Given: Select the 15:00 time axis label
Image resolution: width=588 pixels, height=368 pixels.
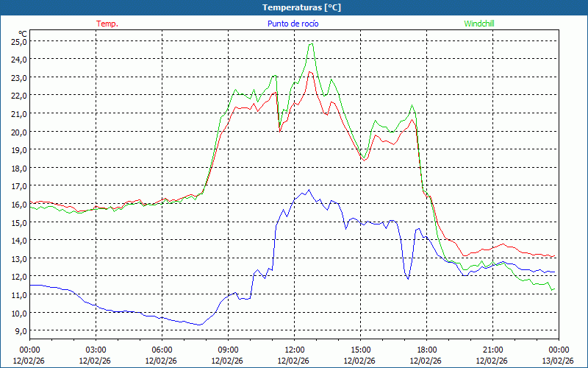Looking at the screenshot, I should [x=360, y=350].
